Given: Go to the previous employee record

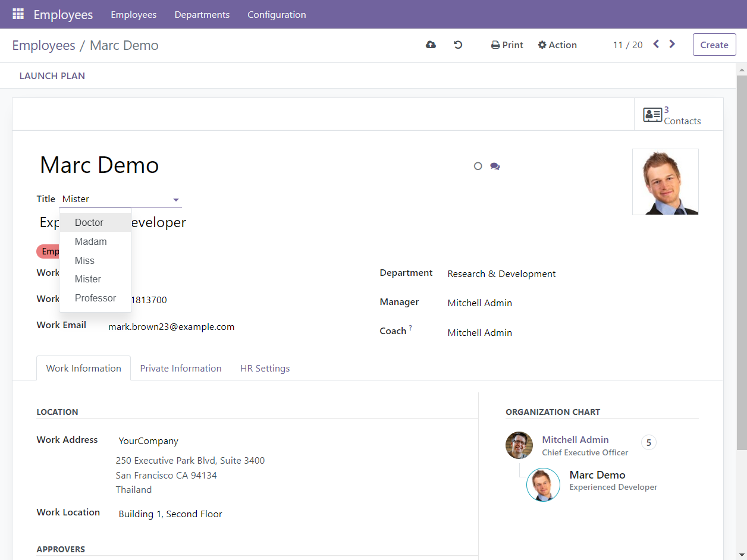Looking at the screenshot, I should (655, 43).
